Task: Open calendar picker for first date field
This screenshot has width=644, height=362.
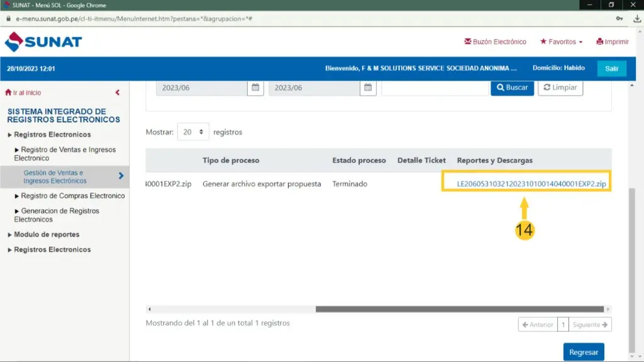Action: click(x=255, y=88)
